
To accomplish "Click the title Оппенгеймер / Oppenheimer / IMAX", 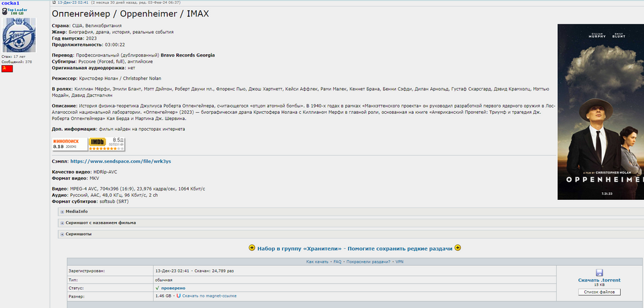I will [131, 14].
